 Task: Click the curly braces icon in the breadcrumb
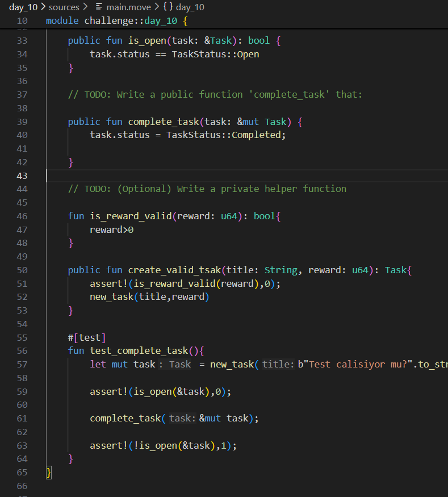tap(168, 7)
